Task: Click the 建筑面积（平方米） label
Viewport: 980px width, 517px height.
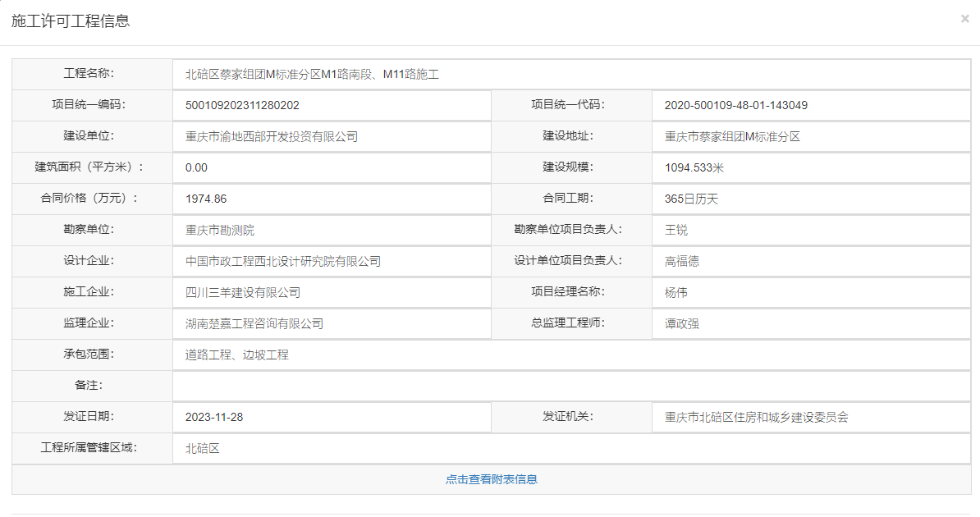Action: pos(88,167)
